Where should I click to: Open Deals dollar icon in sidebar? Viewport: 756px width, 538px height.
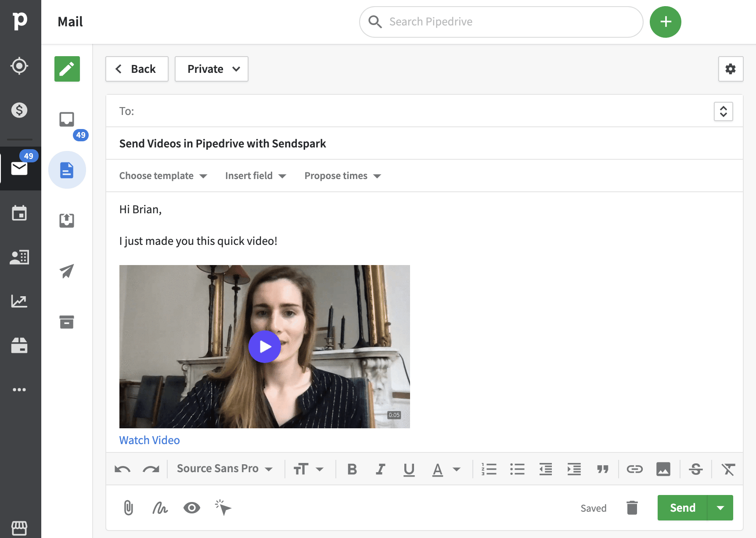click(x=19, y=110)
